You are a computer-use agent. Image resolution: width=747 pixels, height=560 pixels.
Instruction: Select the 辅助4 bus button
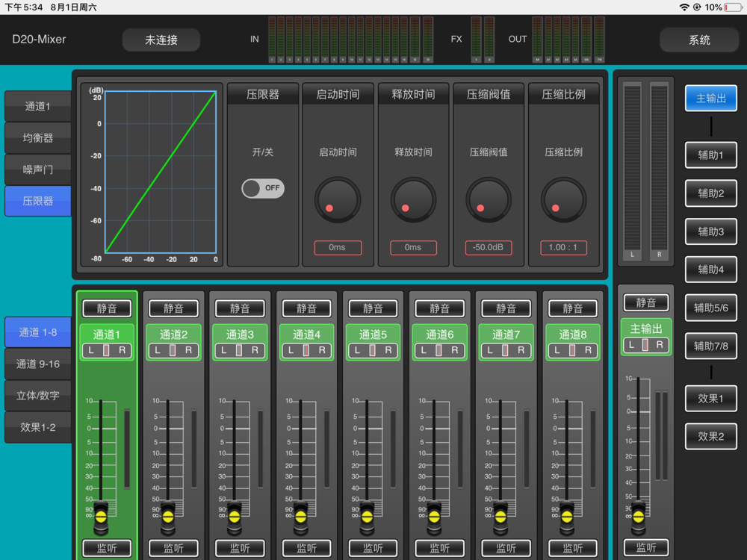click(x=711, y=270)
